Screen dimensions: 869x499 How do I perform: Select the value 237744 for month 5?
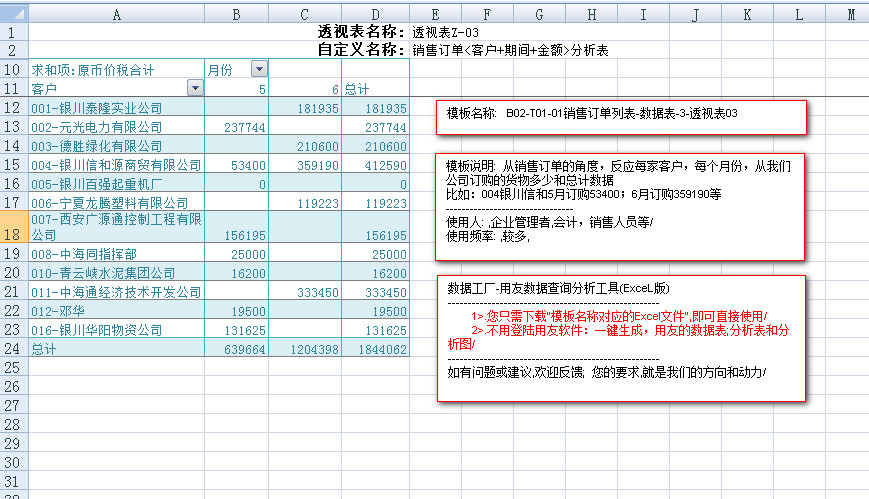point(237,127)
